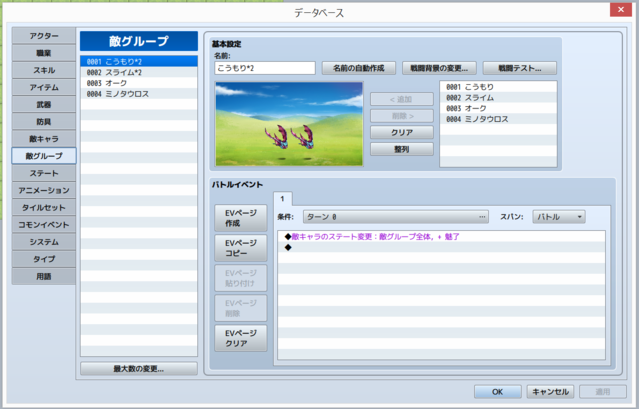The image size is (639, 409).
Task: Select enemy 0004 ミノタウロス in enemy list
Action: click(x=498, y=119)
